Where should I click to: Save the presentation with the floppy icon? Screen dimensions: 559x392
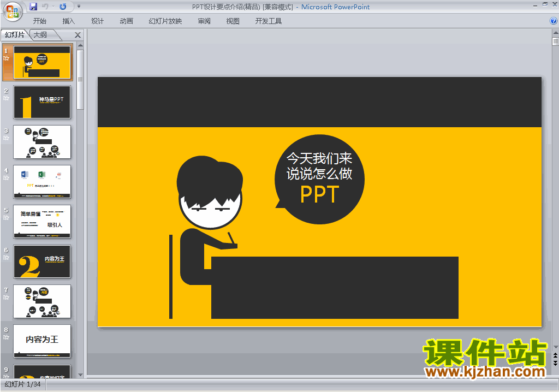tap(33, 7)
